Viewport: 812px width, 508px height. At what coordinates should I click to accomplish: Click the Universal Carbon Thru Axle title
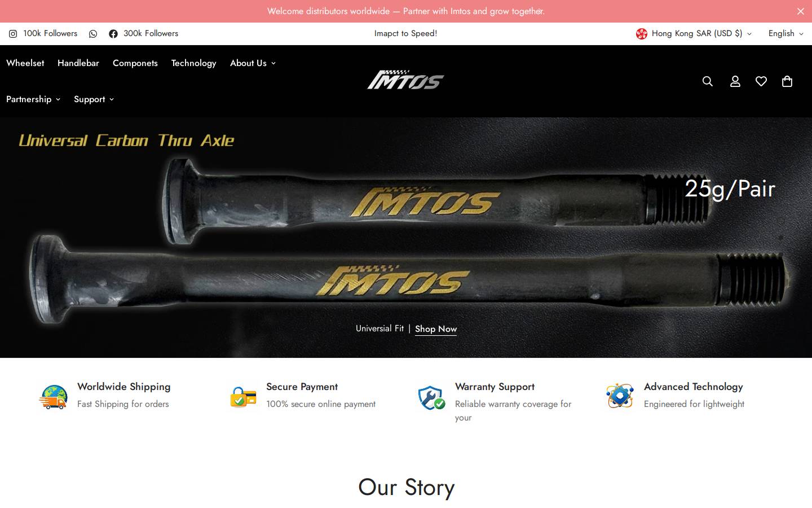click(126, 140)
